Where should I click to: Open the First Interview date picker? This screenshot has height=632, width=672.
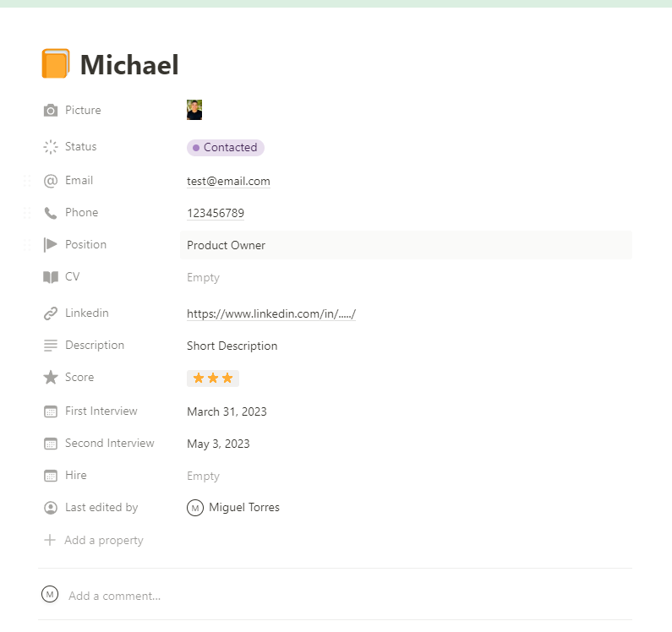click(x=227, y=412)
